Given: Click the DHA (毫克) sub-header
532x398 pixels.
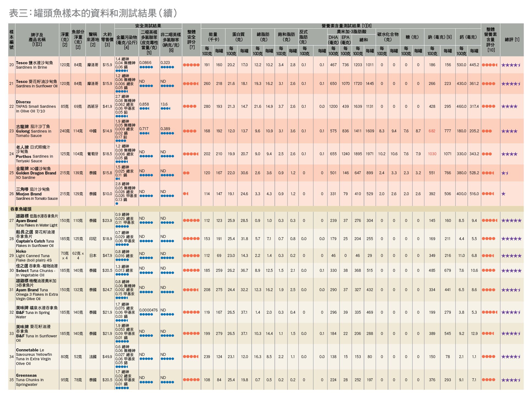Looking at the screenshot, I should click(333, 40).
